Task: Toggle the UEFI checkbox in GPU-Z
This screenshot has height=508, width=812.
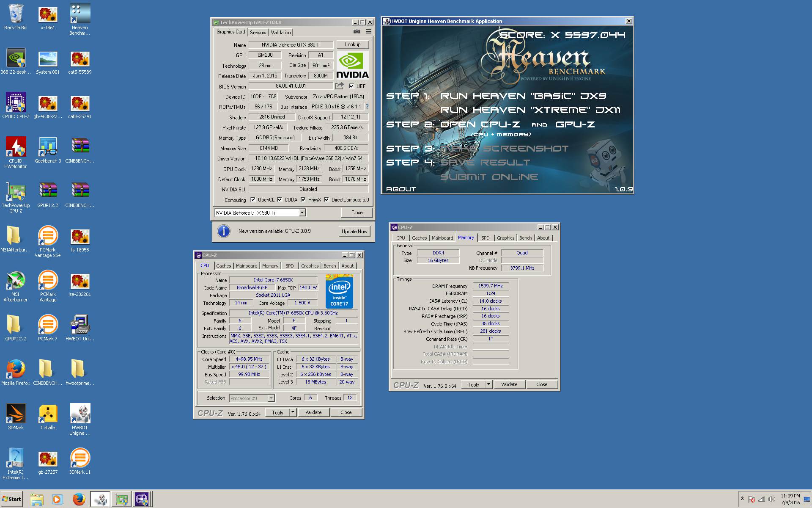Action: 351,86
